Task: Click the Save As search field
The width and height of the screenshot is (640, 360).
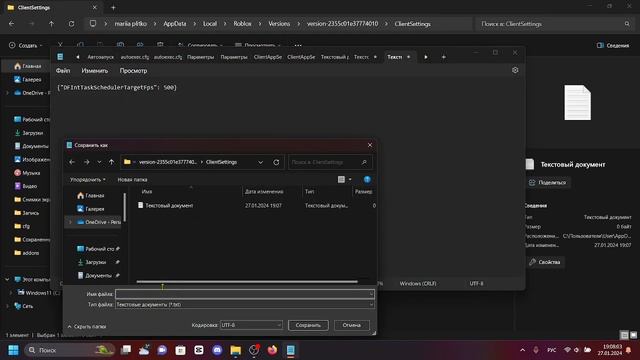Action: 330,162
